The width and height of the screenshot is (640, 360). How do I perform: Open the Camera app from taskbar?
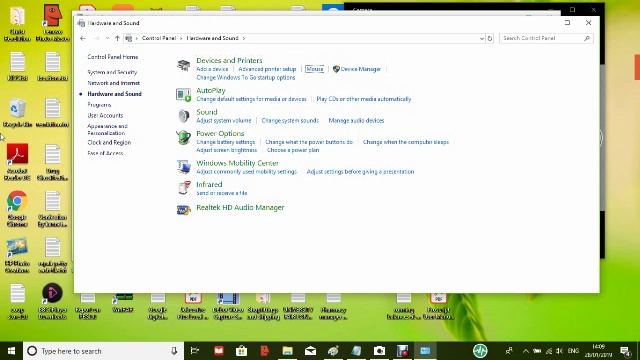(x=379, y=351)
